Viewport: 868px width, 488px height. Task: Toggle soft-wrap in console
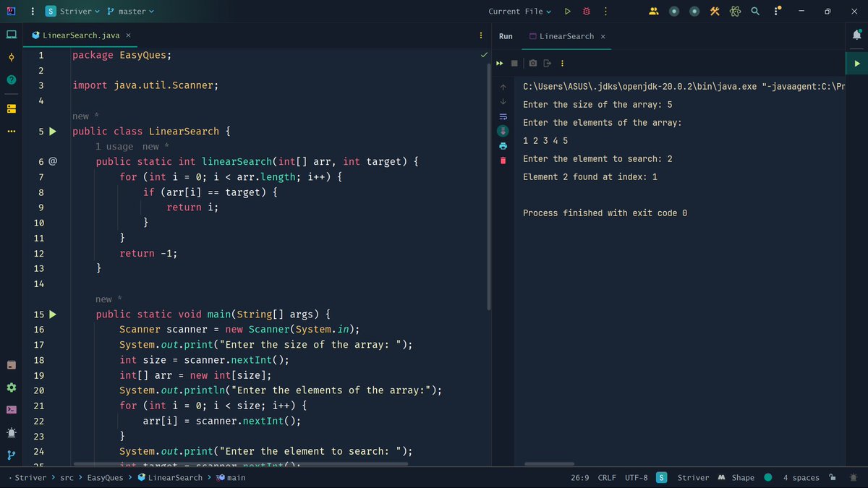(x=503, y=116)
